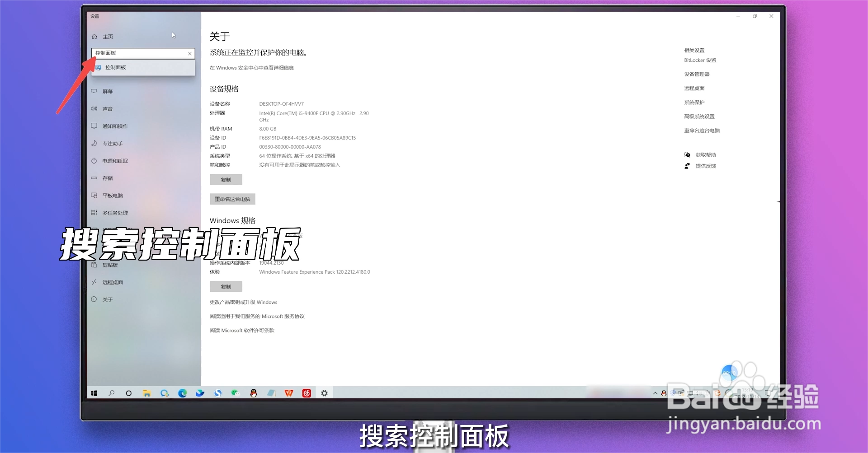Click the 控制面板 search field

[143, 53]
